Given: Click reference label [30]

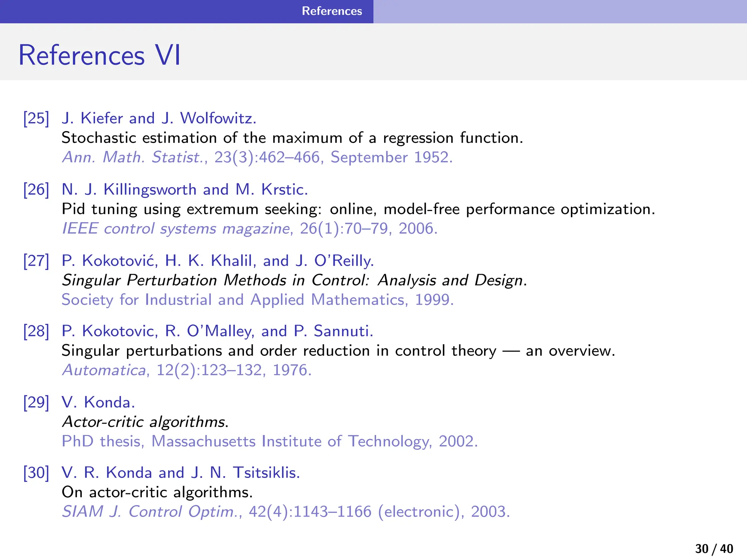Looking at the screenshot, I should [36, 472].
